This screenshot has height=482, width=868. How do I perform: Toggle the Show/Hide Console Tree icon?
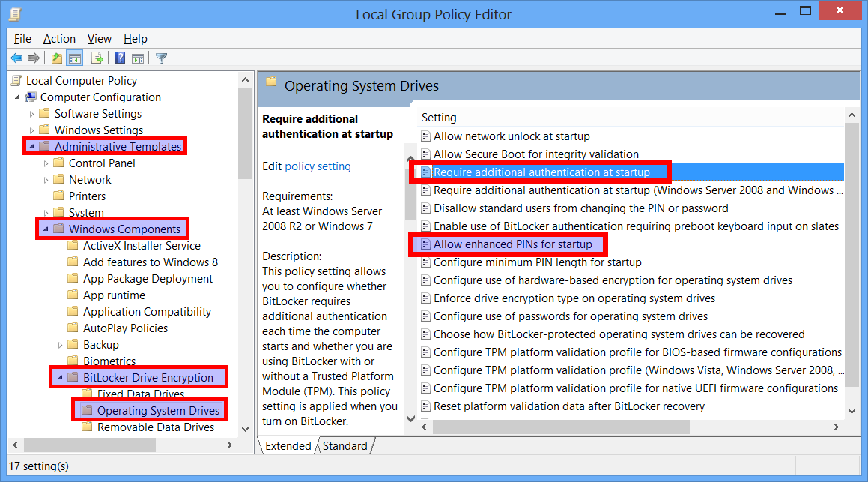(75, 58)
